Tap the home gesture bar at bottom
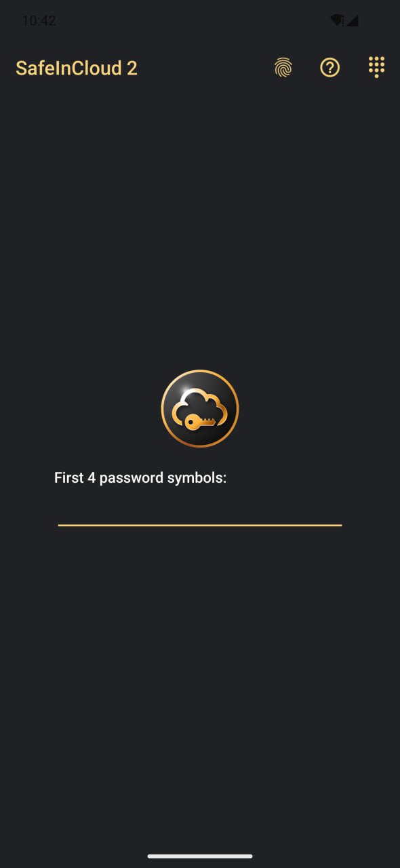 tap(200, 856)
